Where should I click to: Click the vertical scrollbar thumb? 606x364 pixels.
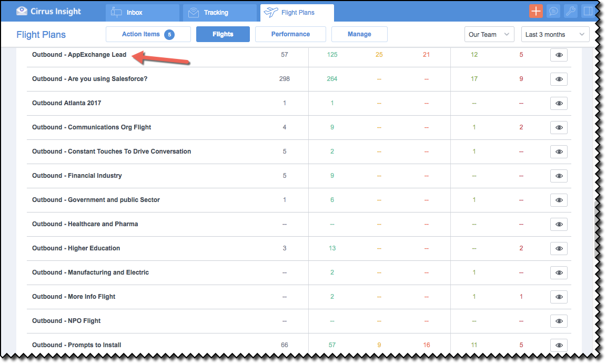pos(596,229)
